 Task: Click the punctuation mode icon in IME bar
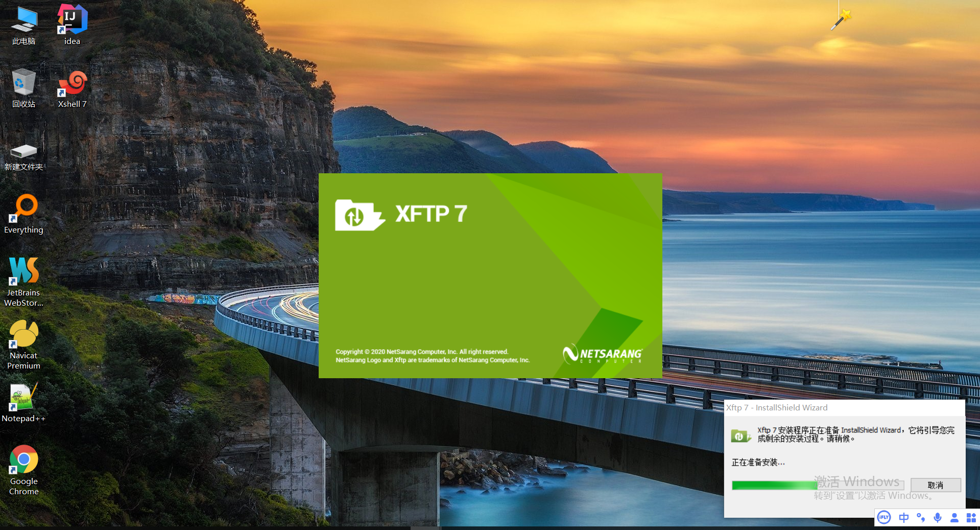(x=921, y=518)
